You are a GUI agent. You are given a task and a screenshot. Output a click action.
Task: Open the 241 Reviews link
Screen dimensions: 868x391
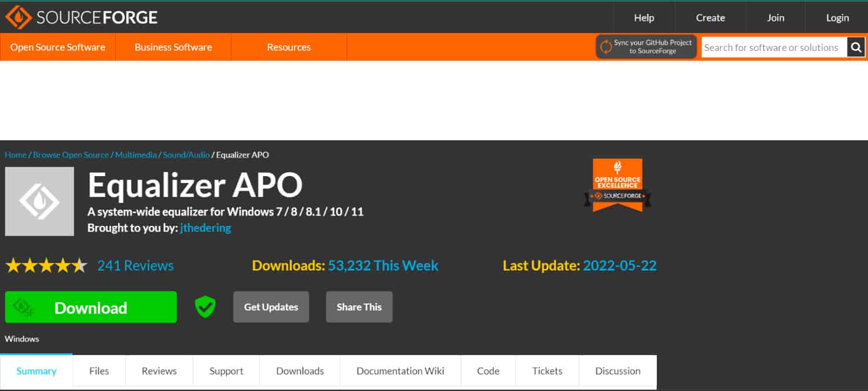tap(135, 266)
